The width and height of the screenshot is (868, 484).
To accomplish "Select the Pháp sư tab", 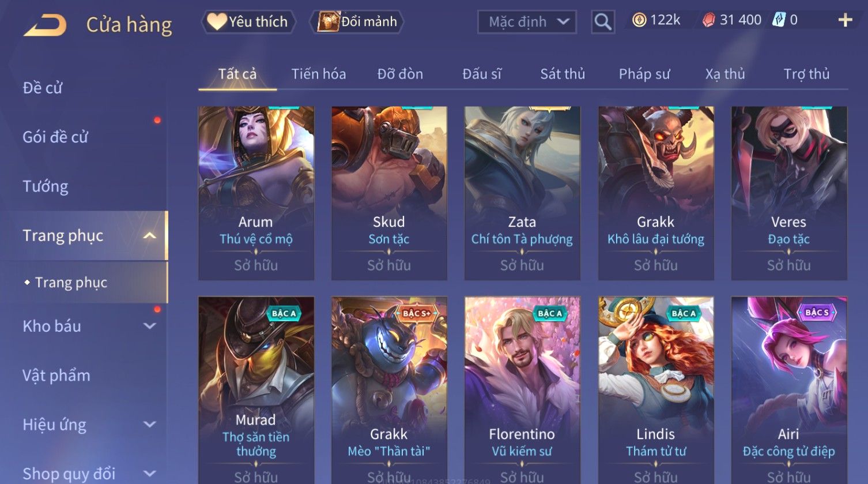I will coord(644,74).
